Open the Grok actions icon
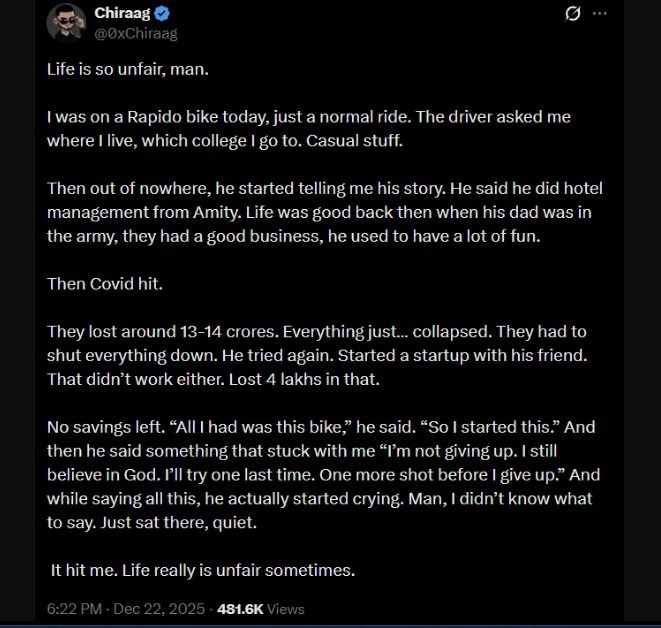Viewport: 661px width, 628px height. [x=573, y=14]
